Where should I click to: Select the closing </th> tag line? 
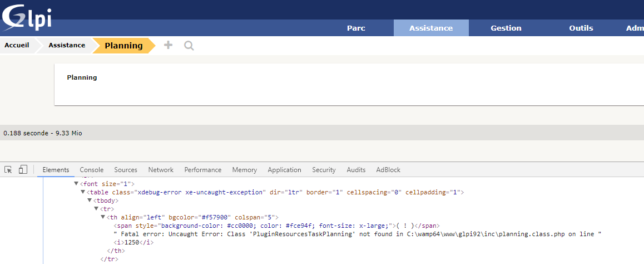(x=116, y=251)
